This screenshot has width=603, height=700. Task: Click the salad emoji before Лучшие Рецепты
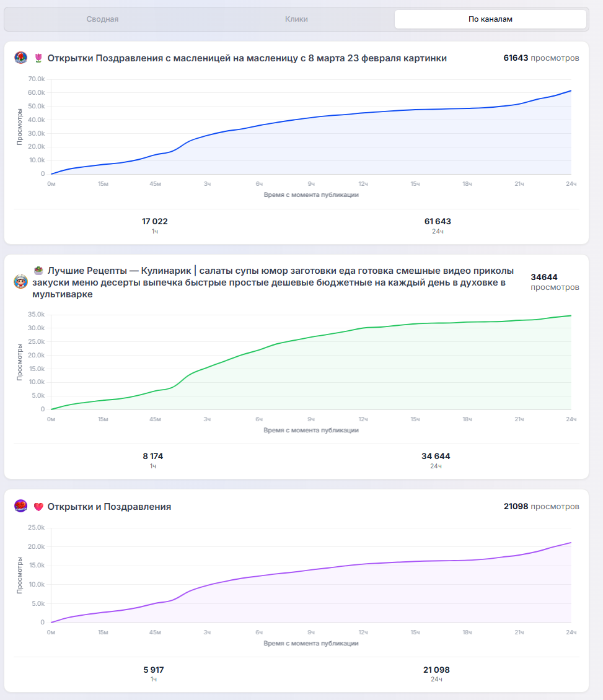[x=38, y=271]
